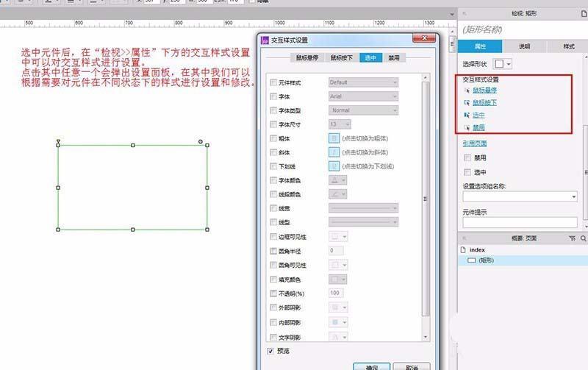Open 设置选项组名称 combo box
Image resolution: width=588 pixels, height=370 pixels.
click(x=520, y=196)
